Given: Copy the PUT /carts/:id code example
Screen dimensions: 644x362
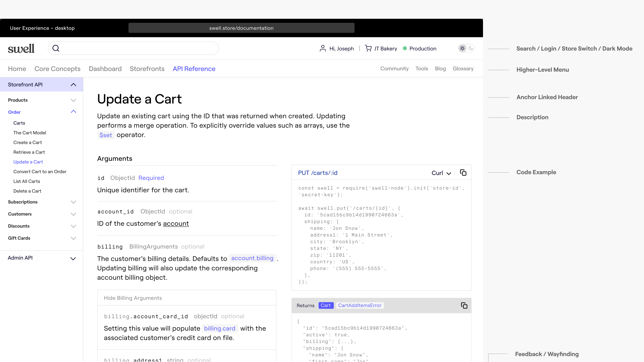Looking at the screenshot, I should point(463,173).
